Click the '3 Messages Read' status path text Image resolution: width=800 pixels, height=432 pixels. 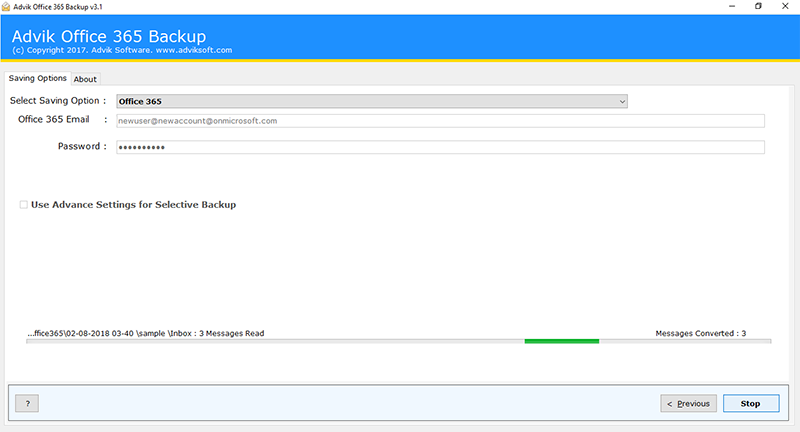(x=146, y=333)
